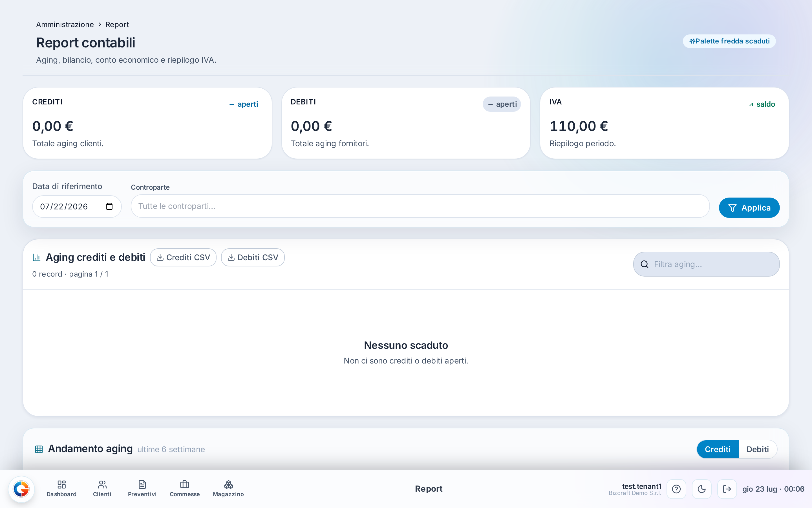Screen dimensions: 812x508
Task: Click the logout arrow icon
Action: (727, 489)
